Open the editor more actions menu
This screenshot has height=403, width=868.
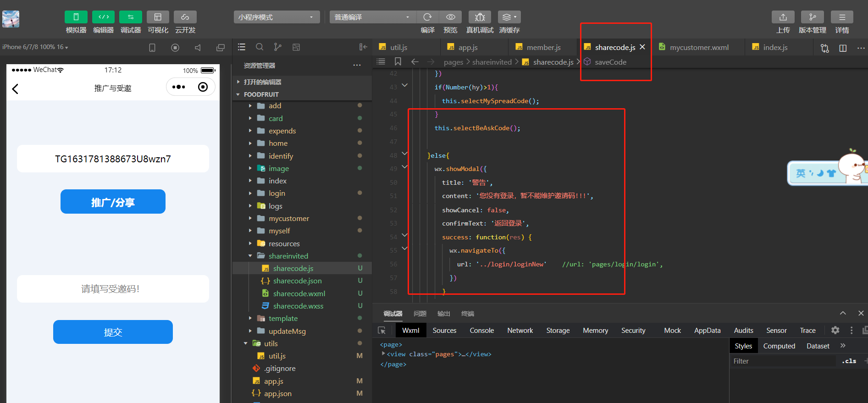tap(861, 48)
